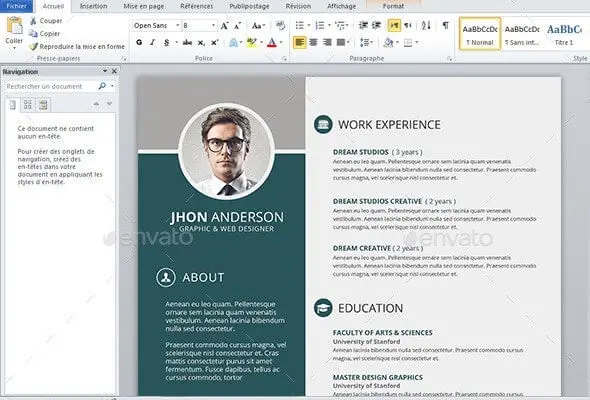Browse headings in the Navigation pane

[x=13, y=105]
